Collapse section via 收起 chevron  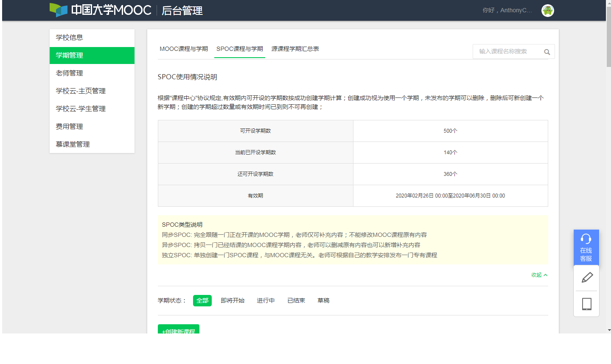pyautogui.click(x=539, y=275)
